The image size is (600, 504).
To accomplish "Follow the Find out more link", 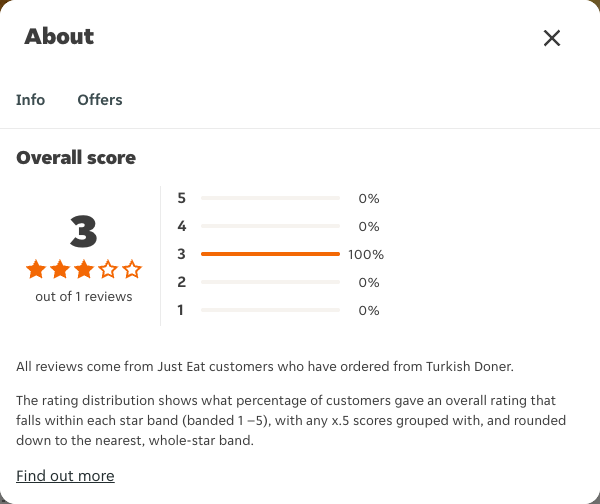I will (65, 476).
